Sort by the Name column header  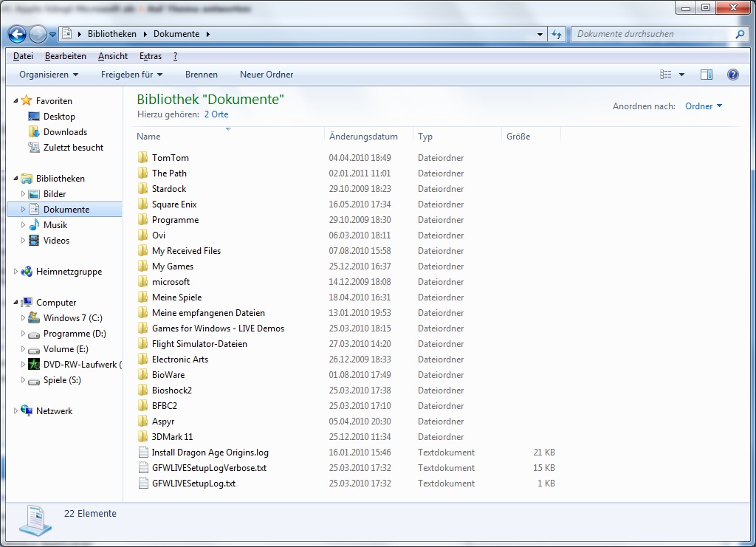(228, 137)
